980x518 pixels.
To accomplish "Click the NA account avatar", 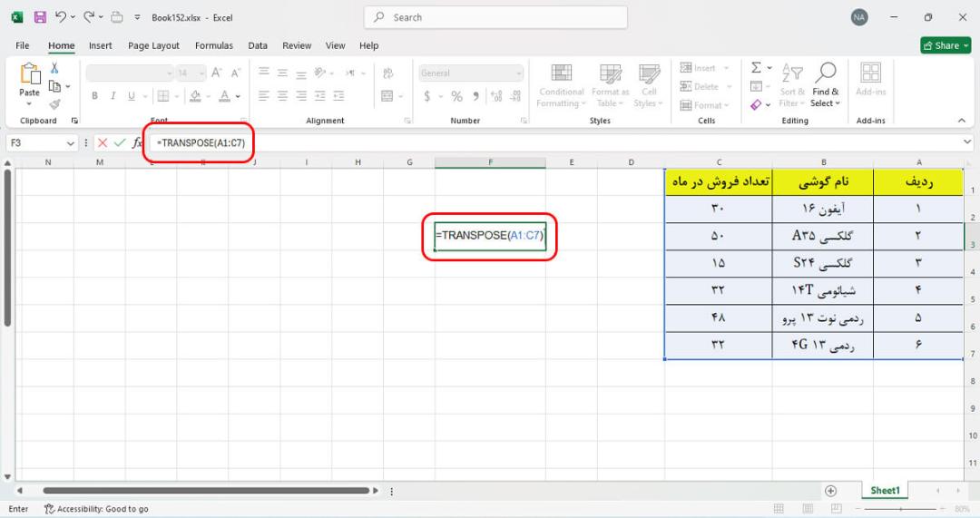I will [x=859, y=17].
